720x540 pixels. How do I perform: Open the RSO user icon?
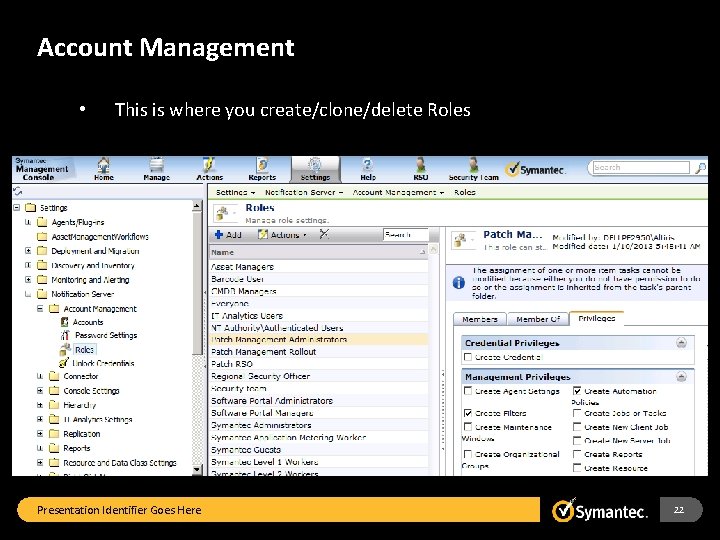[x=420, y=165]
